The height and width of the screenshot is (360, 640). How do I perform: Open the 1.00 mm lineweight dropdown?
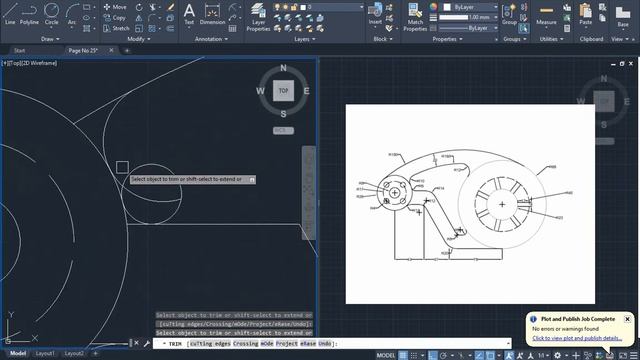(x=496, y=18)
